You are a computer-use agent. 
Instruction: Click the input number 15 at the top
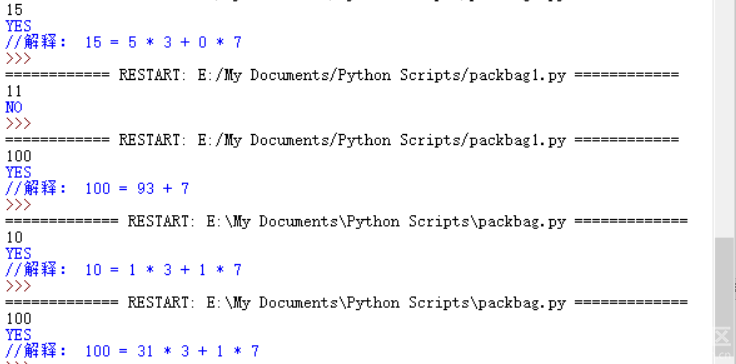coord(14,9)
